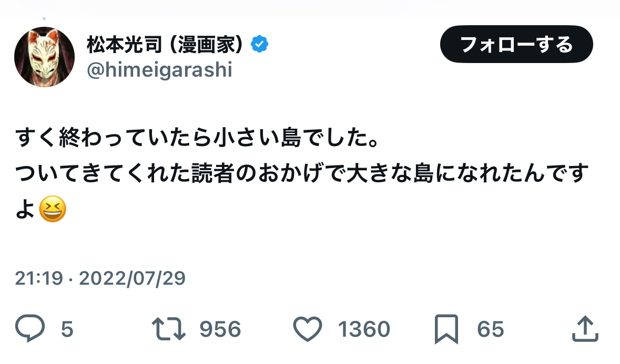Image resolution: width=620 pixels, height=364 pixels.
Task: Click the blue verified badge
Action: (259, 45)
